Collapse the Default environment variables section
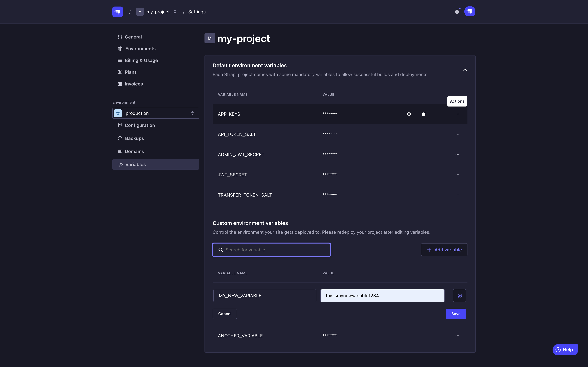588x367 pixels. (465, 70)
